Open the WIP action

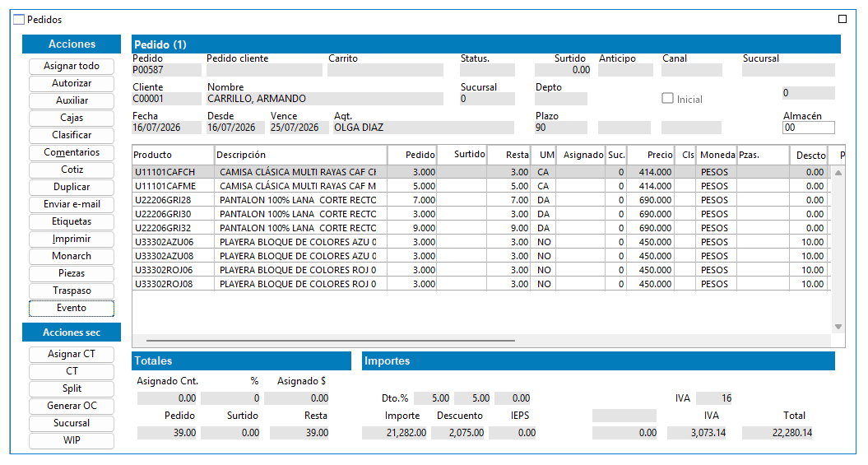[72, 440]
